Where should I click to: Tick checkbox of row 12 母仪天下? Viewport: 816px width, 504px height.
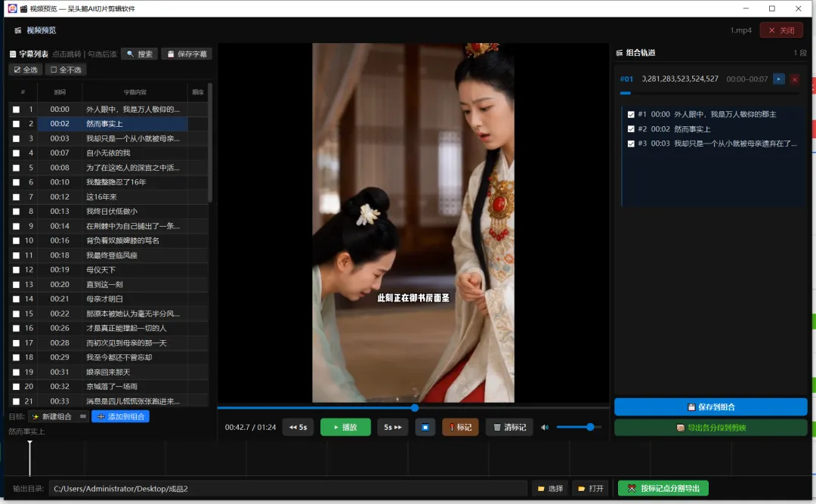click(x=16, y=270)
